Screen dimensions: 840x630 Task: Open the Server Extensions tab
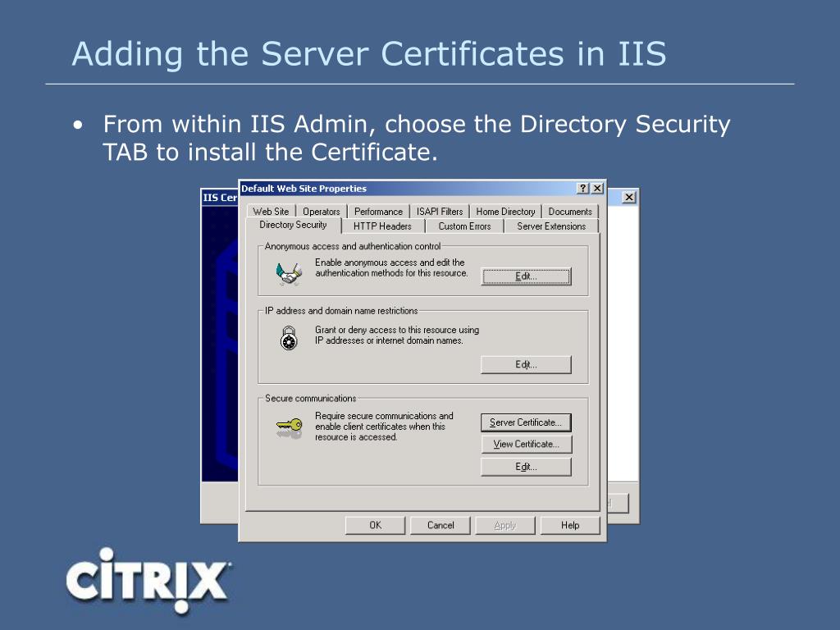551,226
